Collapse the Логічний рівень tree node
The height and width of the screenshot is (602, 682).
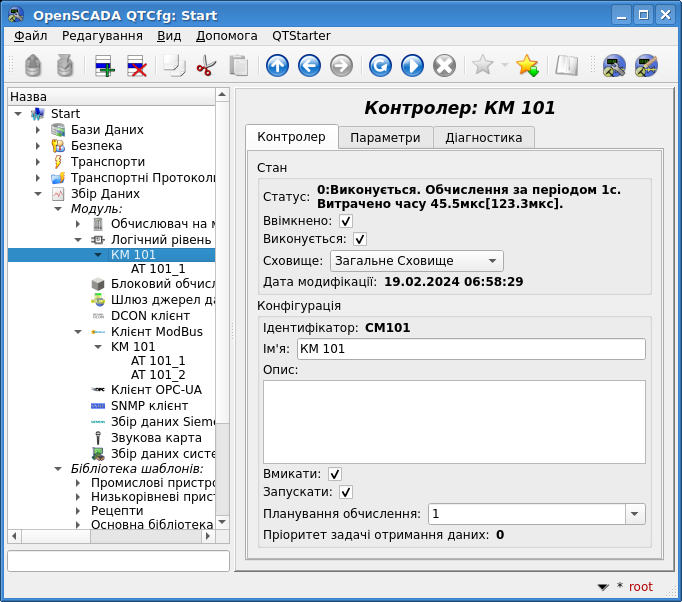(78, 240)
